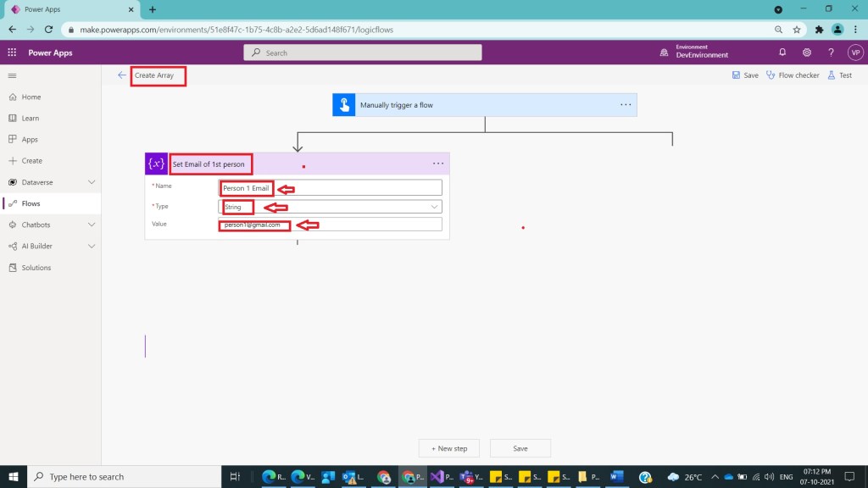Click the Windows Start button
Screen dimensions: 868x488
14,476
